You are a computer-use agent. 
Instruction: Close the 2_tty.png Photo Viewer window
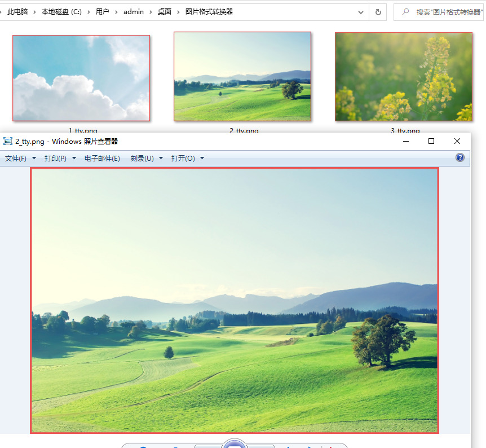pos(457,141)
